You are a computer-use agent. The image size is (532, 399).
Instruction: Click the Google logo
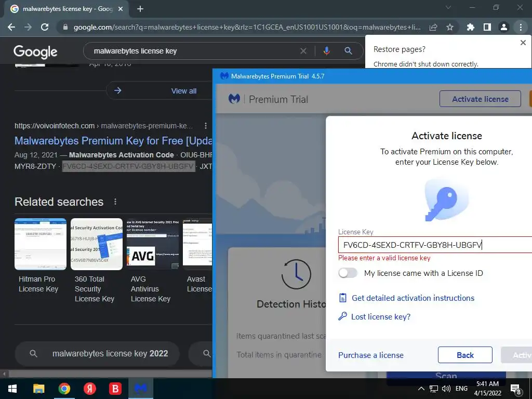[35, 51]
